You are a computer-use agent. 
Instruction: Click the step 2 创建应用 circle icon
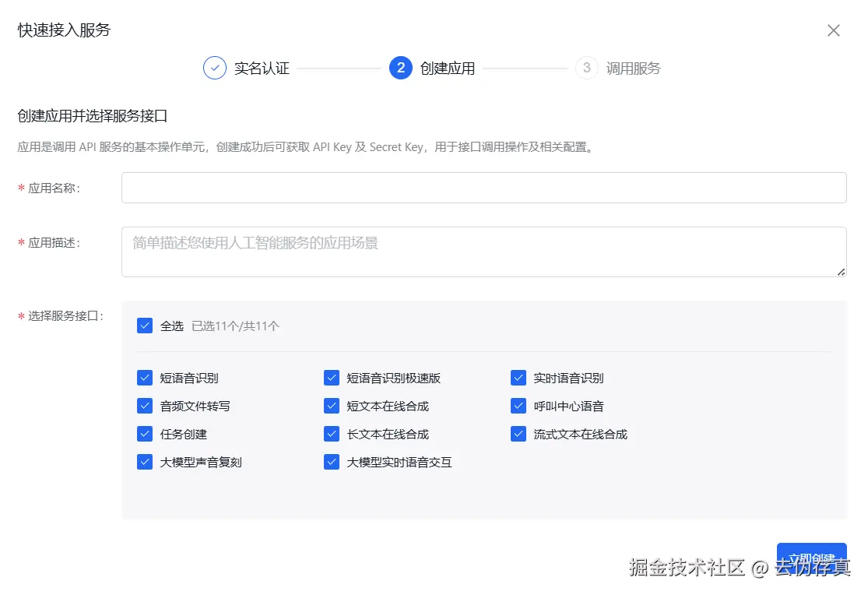click(401, 68)
